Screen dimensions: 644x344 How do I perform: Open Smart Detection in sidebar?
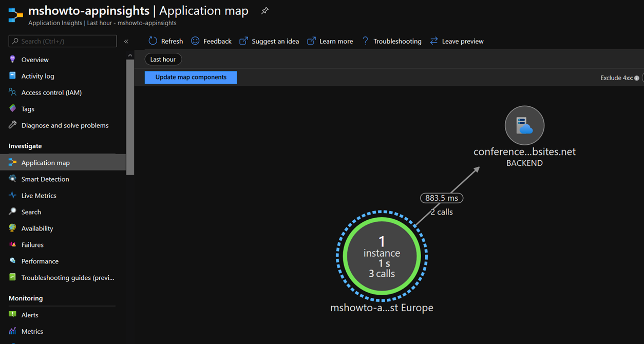pyautogui.click(x=45, y=179)
